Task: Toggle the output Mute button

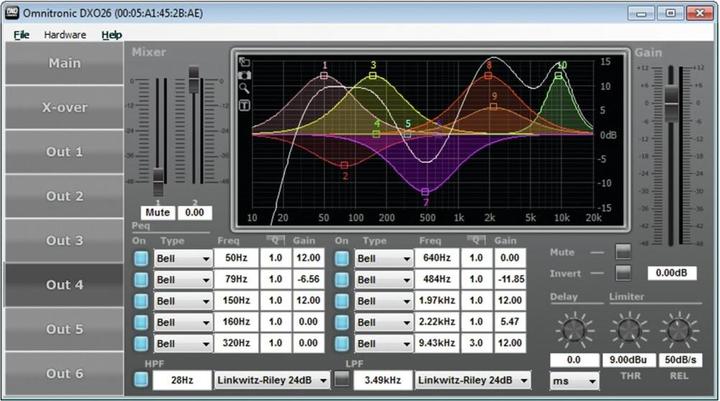Action: click(624, 251)
